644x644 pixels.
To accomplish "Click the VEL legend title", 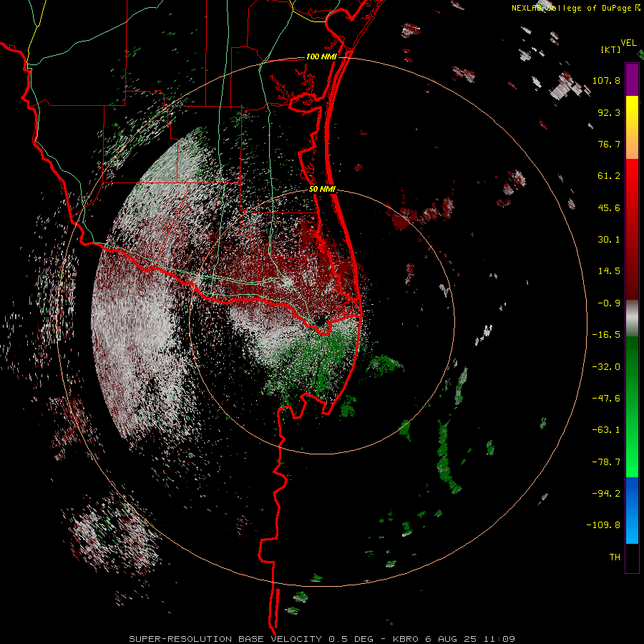I will pos(628,43).
